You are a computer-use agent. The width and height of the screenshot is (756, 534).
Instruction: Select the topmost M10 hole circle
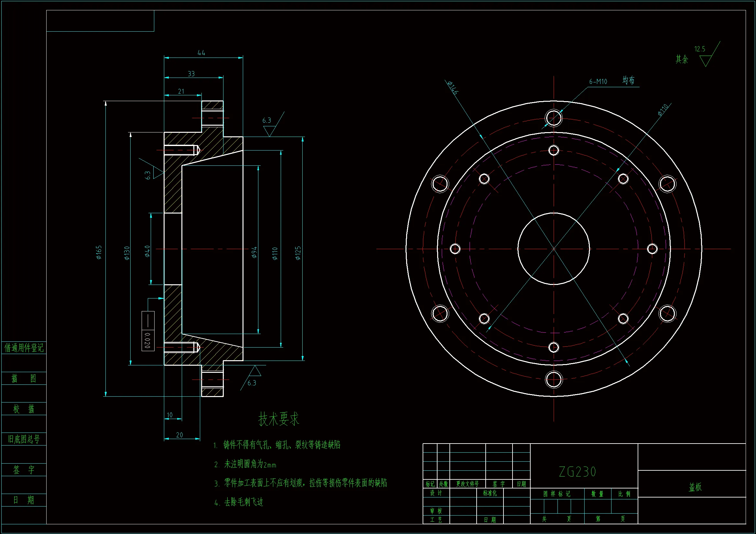click(x=554, y=118)
